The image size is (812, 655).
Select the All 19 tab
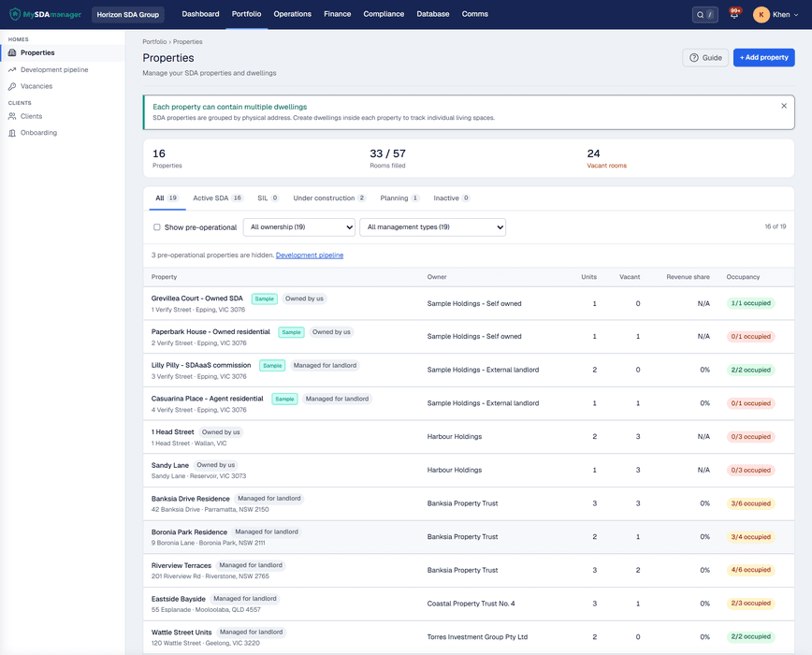point(167,198)
